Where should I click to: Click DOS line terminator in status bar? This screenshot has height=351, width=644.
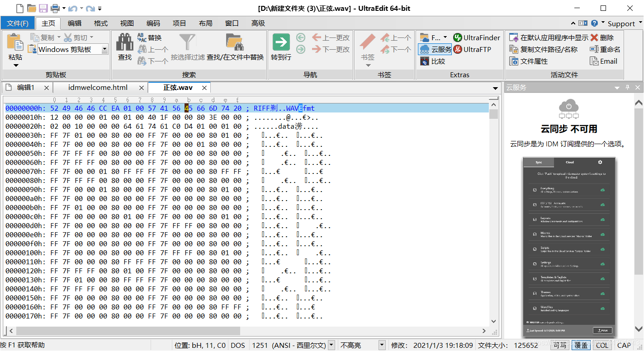pyautogui.click(x=238, y=345)
